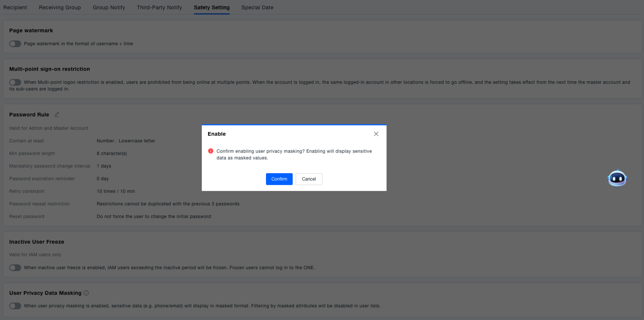This screenshot has height=320, width=644.
Task: Turn on the Inactive User Freeze switch
Action: click(15, 268)
